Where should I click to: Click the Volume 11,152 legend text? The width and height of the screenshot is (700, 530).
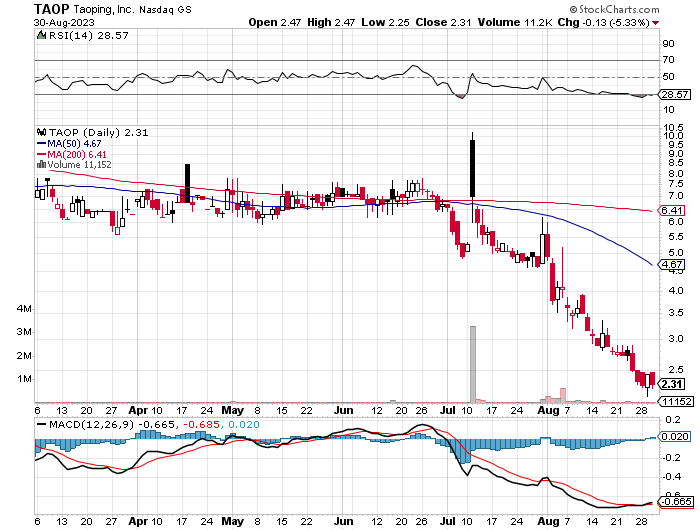pyautogui.click(x=79, y=165)
